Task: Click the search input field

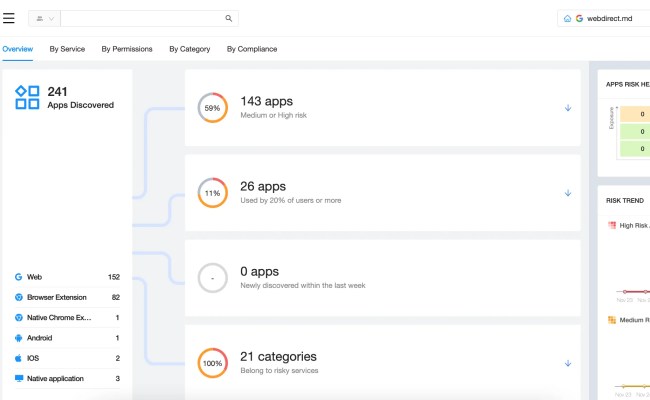Action: pyautogui.click(x=141, y=19)
